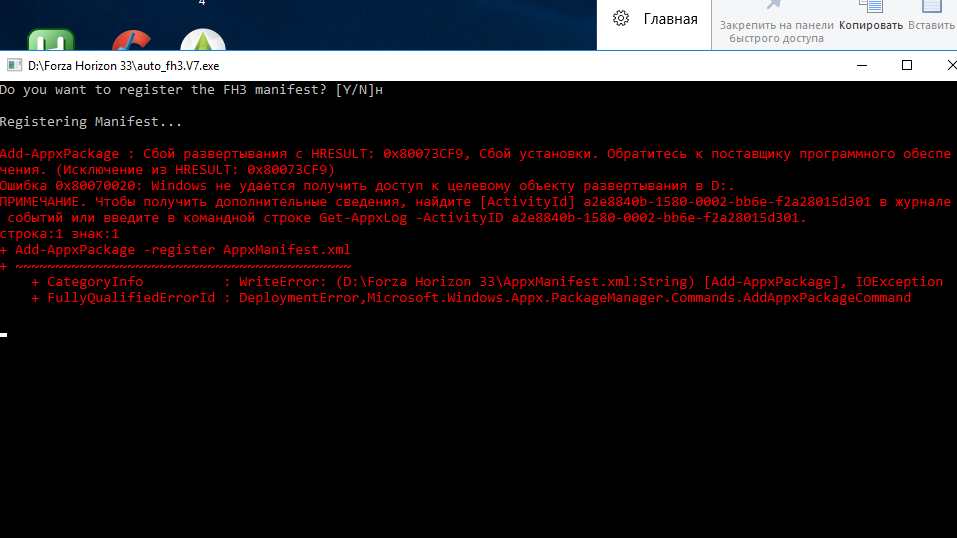Click the 'Do you want to register' prompt line
This screenshot has height=538, width=957.
pos(192,90)
